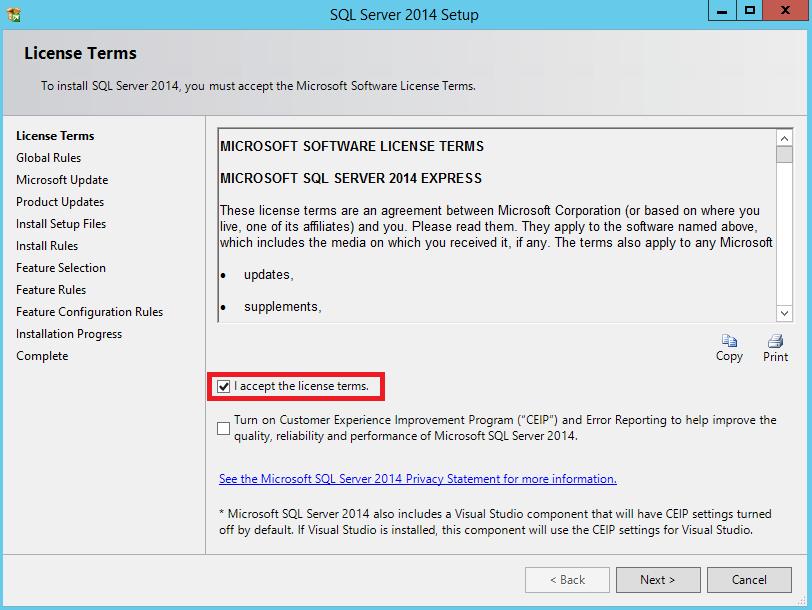Click the Print icon for license terms
The height and width of the screenshot is (610, 812).
[775, 341]
